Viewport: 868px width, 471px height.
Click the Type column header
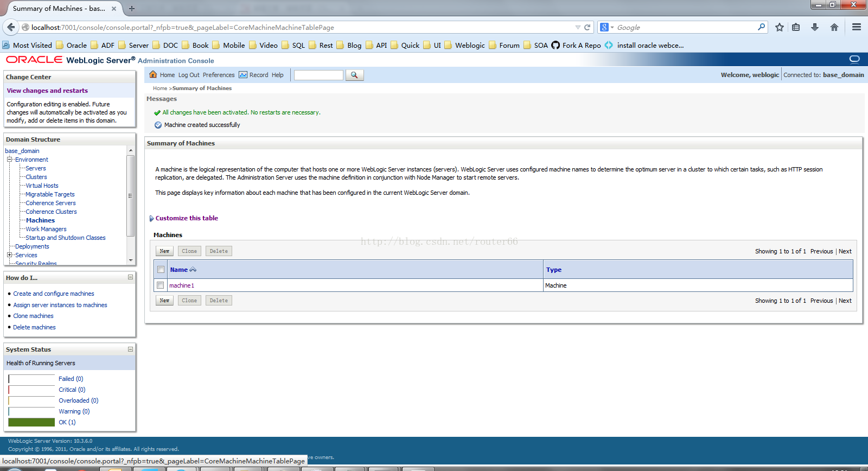554,270
